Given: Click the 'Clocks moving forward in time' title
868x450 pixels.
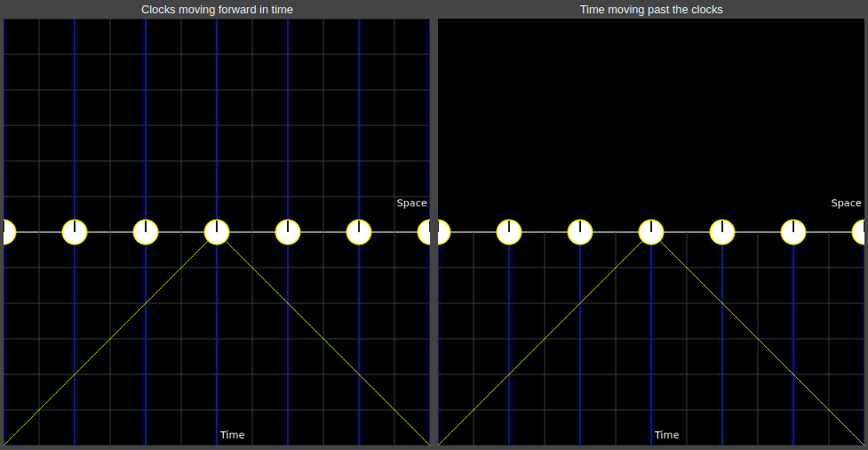Looking at the screenshot, I should point(217,10).
